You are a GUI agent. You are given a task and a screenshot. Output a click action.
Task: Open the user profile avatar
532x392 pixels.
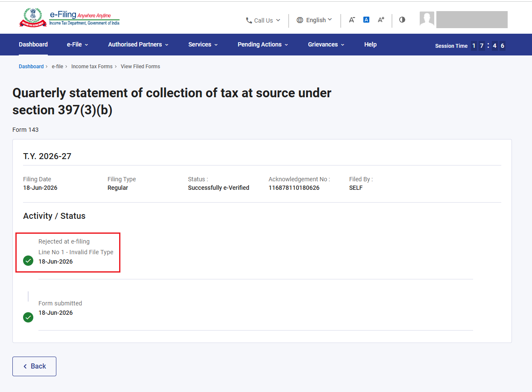pyautogui.click(x=427, y=19)
